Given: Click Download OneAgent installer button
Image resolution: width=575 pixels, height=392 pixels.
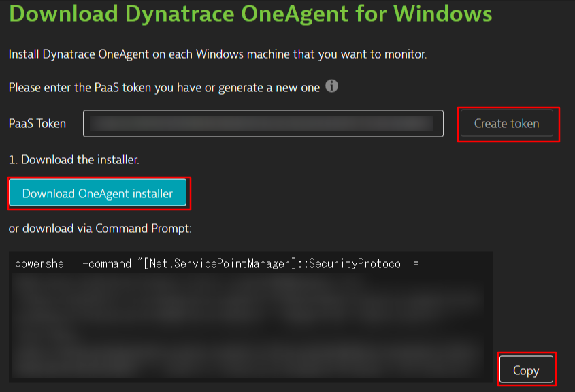Looking at the screenshot, I should [x=97, y=193].
